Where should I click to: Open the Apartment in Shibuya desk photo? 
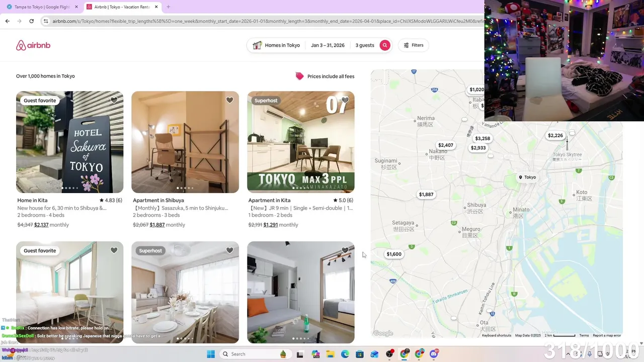[x=185, y=142]
